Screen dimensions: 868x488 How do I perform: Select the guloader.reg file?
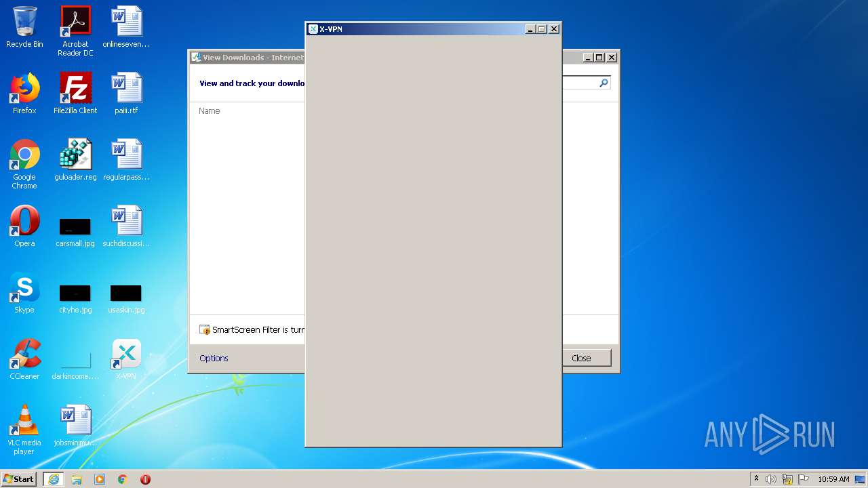click(x=75, y=160)
